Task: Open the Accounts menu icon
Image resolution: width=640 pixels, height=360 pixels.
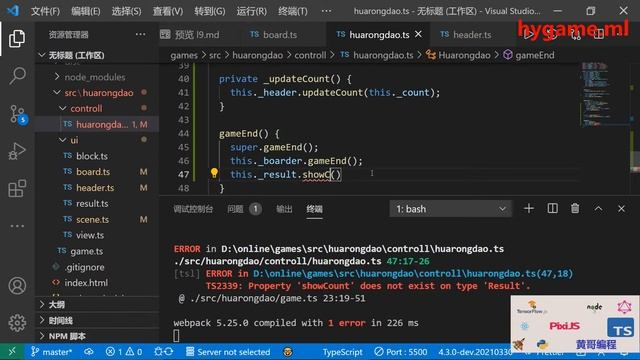Action: pos(17,286)
